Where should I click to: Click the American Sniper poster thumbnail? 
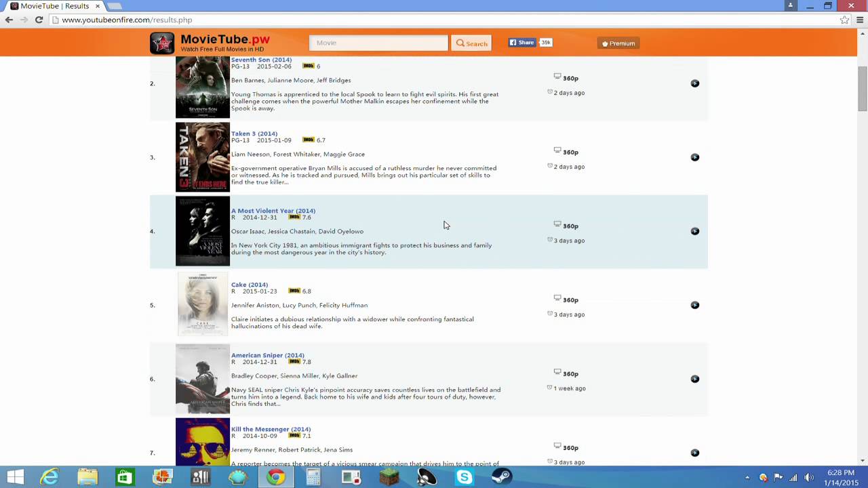click(x=203, y=379)
